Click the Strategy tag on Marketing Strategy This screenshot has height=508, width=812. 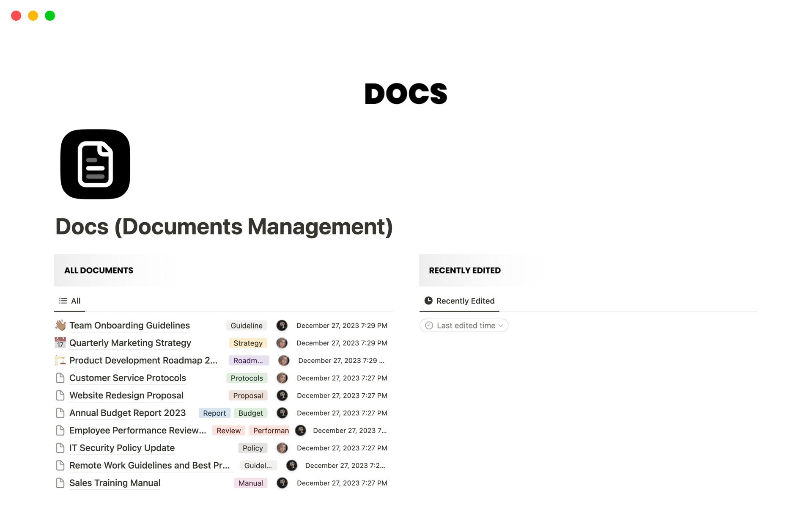247,342
